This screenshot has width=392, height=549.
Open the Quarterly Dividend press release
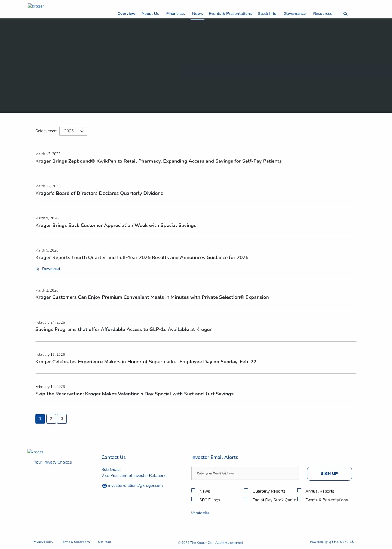(x=99, y=193)
